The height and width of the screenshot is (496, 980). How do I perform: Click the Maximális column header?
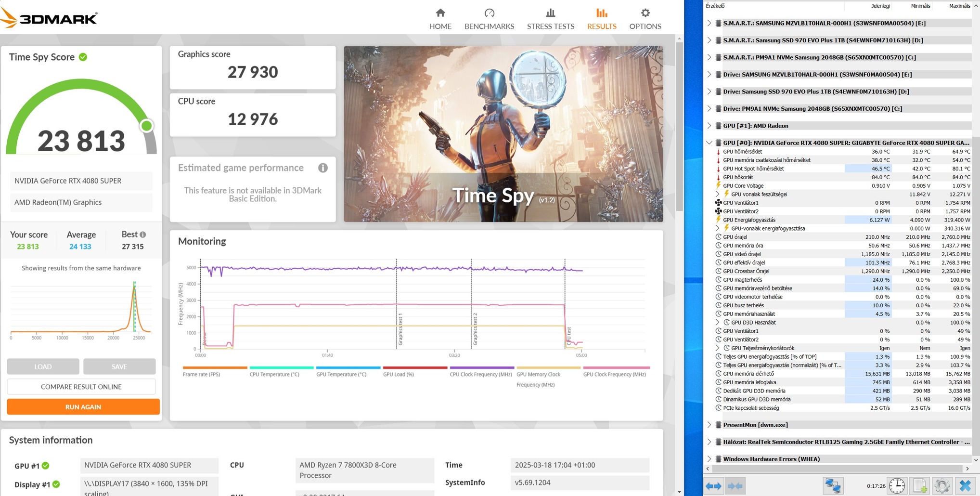(x=959, y=6)
